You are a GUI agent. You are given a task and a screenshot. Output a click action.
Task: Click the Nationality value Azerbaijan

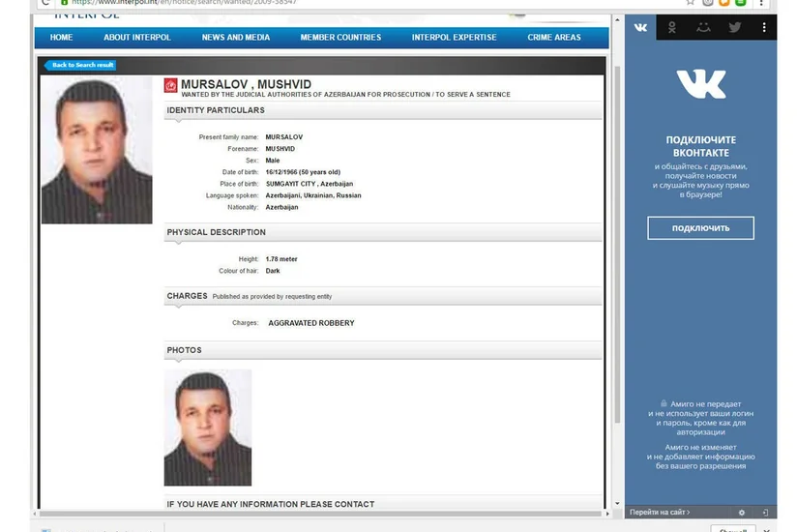tap(282, 207)
